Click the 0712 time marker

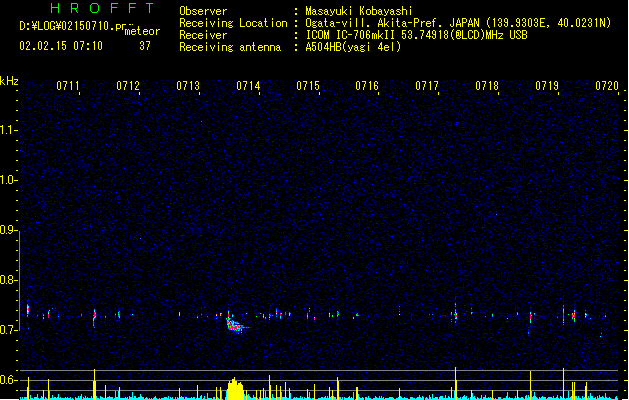(128, 86)
